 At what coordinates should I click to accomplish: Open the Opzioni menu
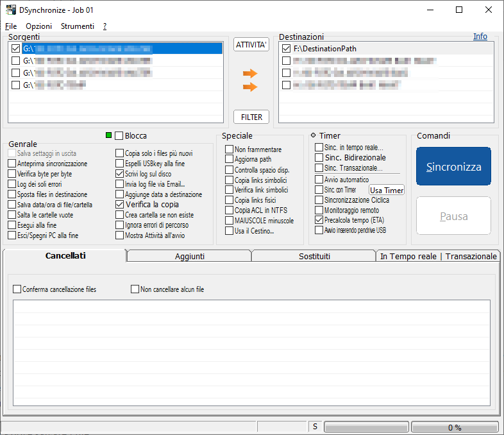point(39,26)
